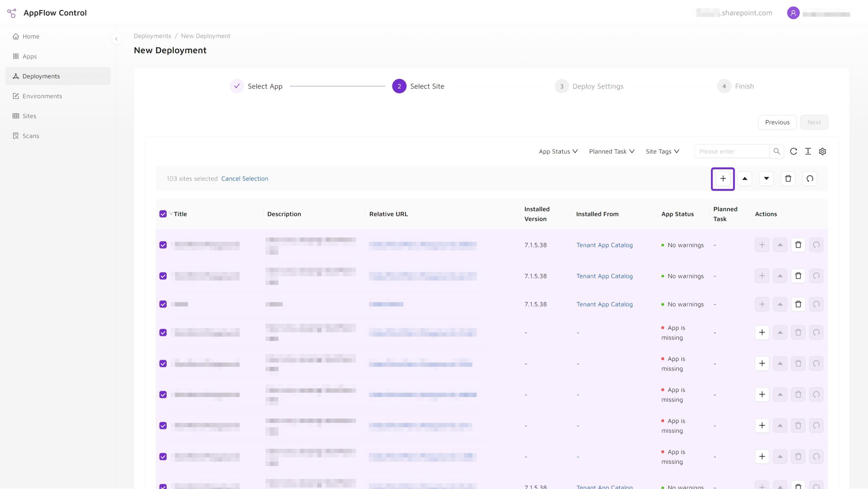Uncheck the second App is missing row

click(x=163, y=364)
